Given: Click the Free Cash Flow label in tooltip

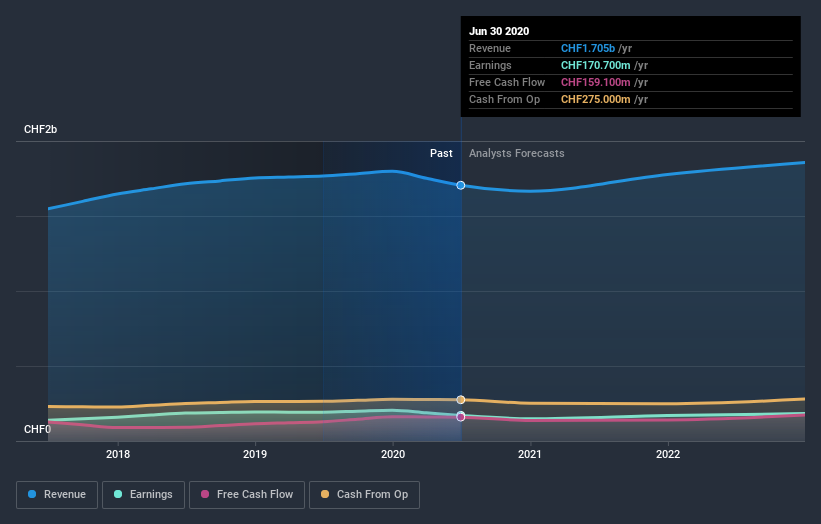Looking at the screenshot, I should 507,82.
